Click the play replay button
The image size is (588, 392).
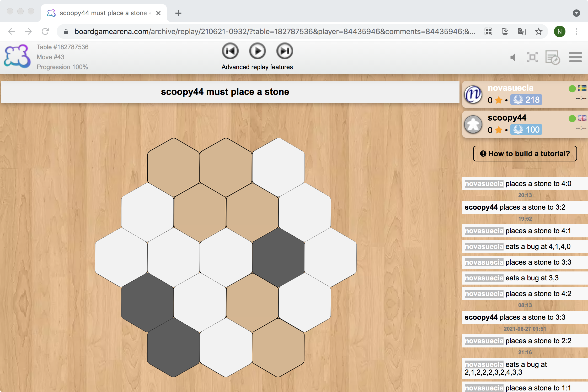pyautogui.click(x=257, y=51)
